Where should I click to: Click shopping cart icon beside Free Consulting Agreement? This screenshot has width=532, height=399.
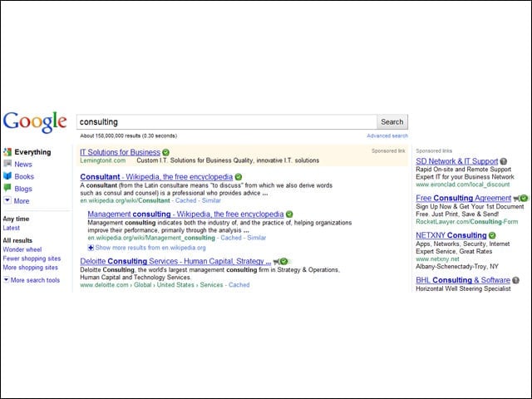[516, 199]
